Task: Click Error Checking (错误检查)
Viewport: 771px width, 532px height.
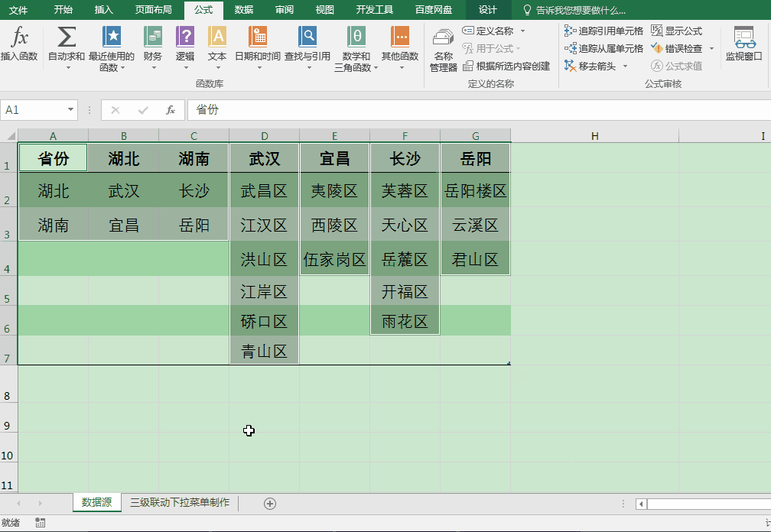Action: pos(677,49)
